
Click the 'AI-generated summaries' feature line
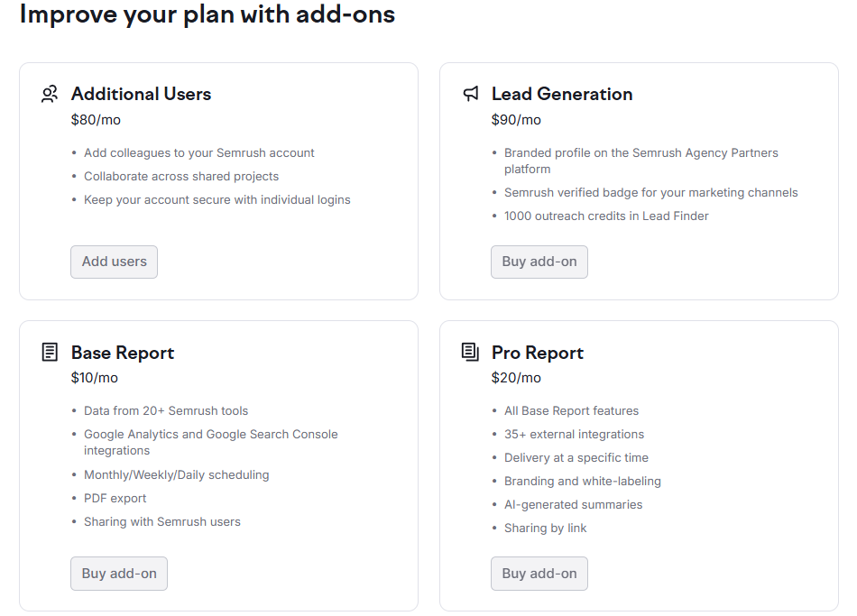point(574,505)
